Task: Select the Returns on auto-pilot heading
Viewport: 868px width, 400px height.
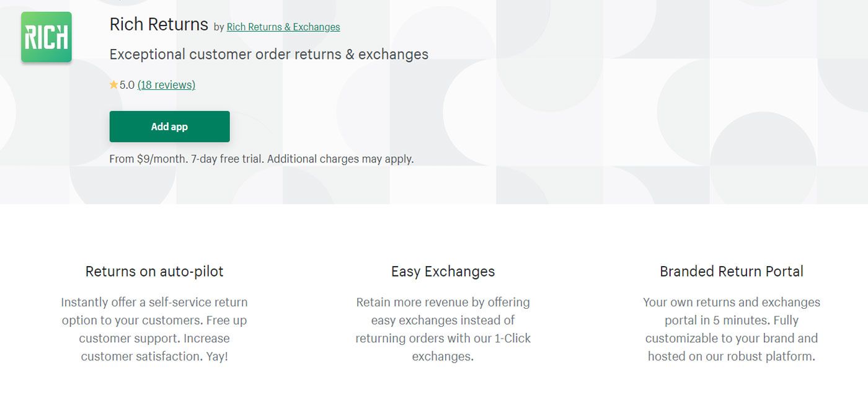Action: [x=154, y=271]
